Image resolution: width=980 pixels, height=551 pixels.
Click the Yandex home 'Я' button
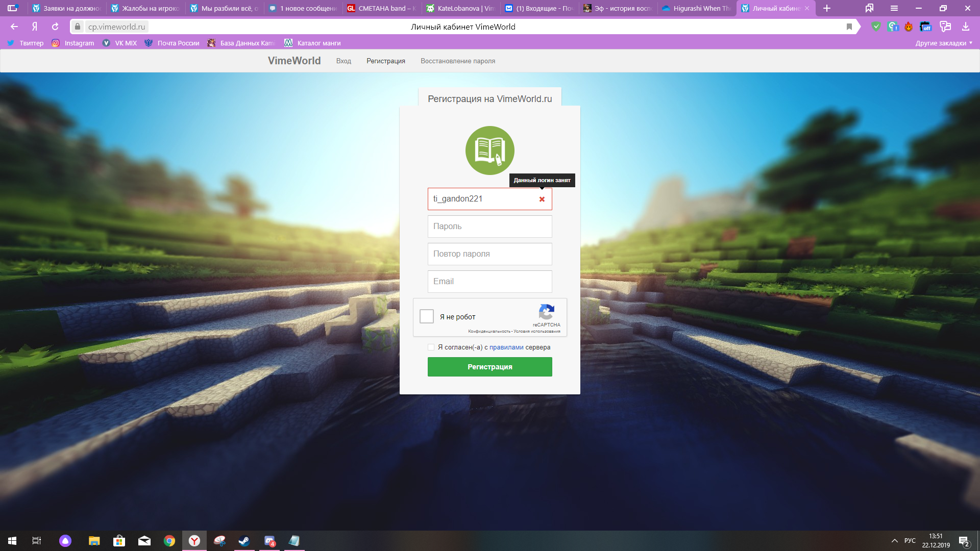35,27
